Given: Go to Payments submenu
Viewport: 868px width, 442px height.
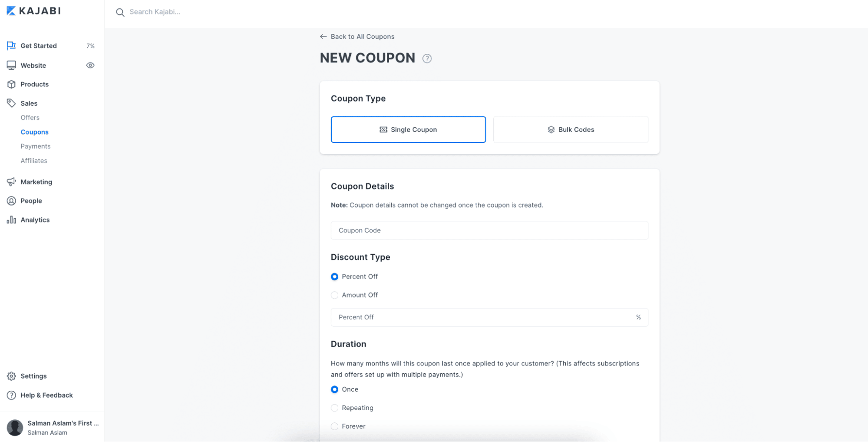Looking at the screenshot, I should coord(35,146).
